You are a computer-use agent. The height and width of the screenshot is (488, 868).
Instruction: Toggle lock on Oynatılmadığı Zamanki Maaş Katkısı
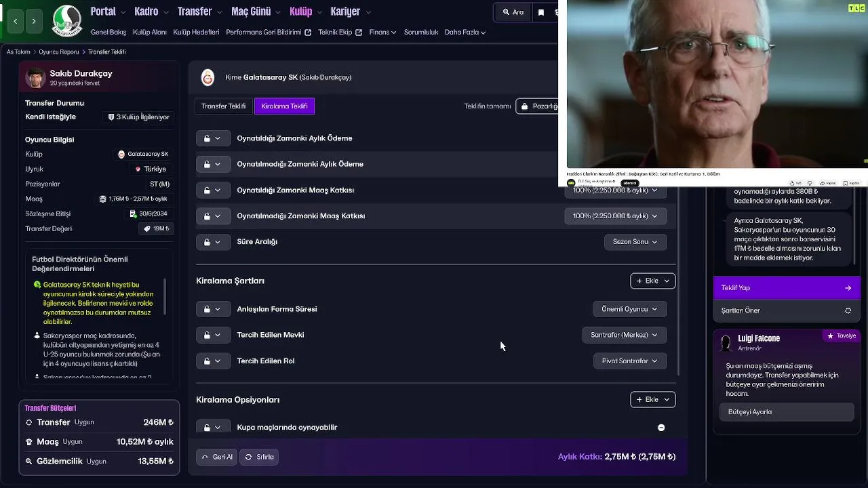(x=213, y=216)
